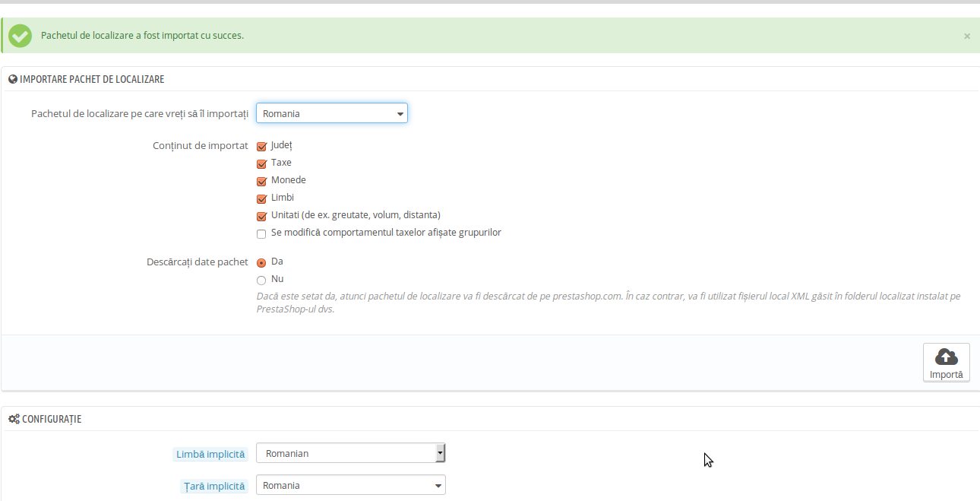Click the cloud upload Importă icon

(946, 357)
